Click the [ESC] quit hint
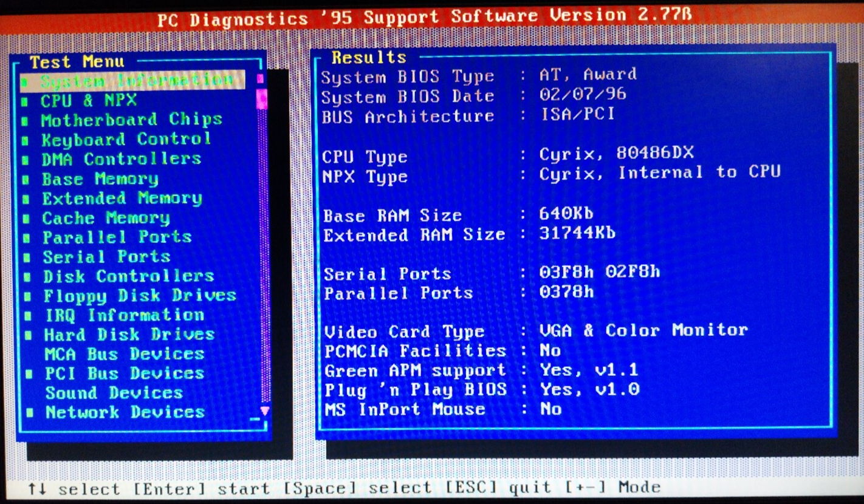The height and width of the screenshot is (504, 864). 498,487
